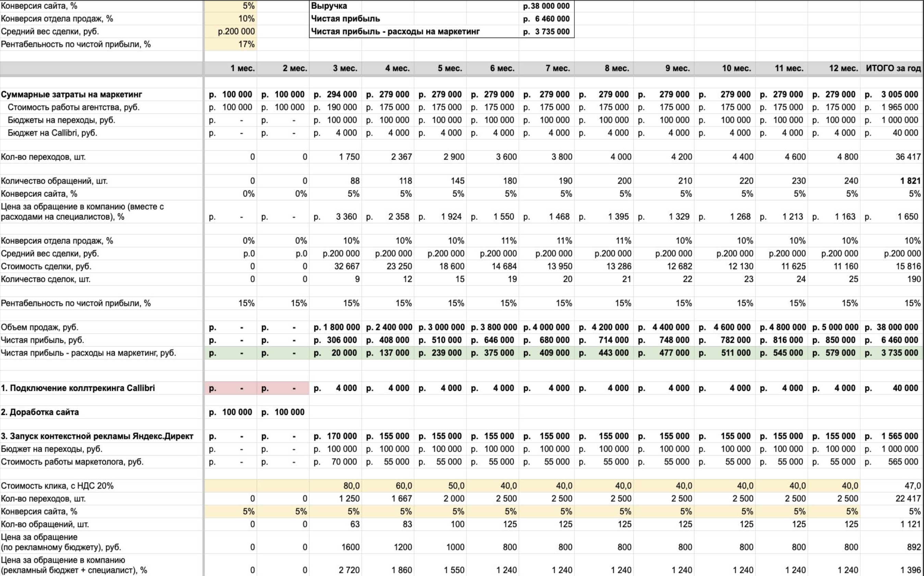Click the average deal value р.200 000 input cell
924x576 pixels.
pos(231,32)
